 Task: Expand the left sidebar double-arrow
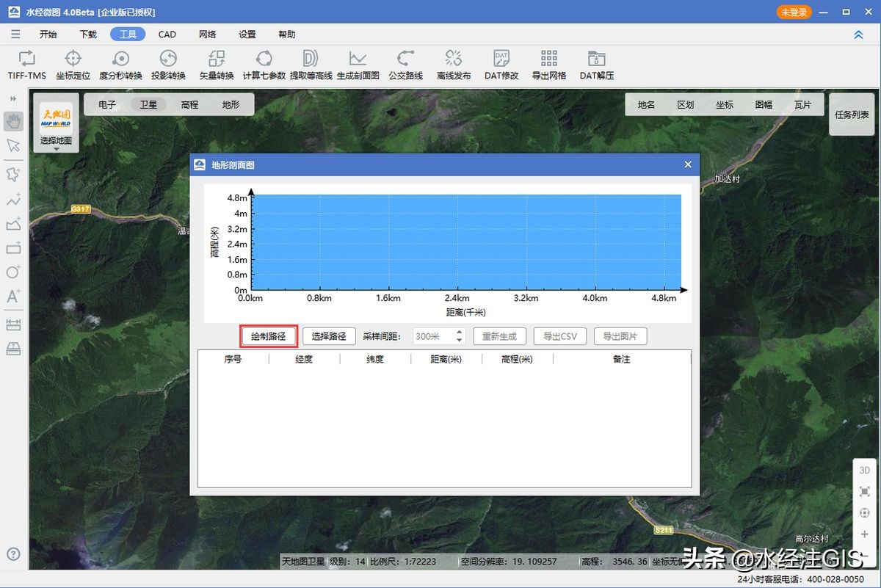click(x=13, y=98)
